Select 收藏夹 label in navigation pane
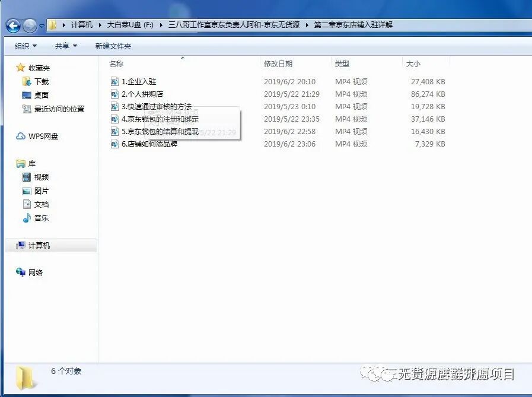This screenshot has width=532, height=397. pos(39,68)
